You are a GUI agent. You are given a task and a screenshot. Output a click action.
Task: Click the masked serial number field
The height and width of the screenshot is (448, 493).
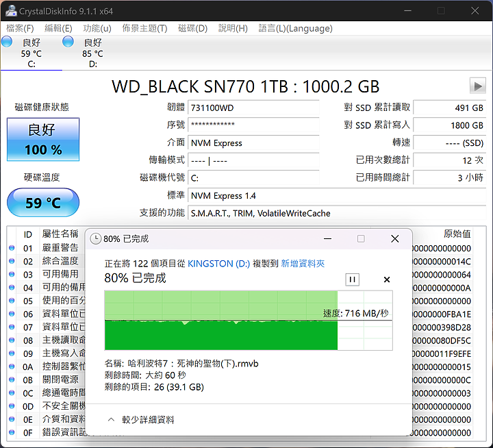253,125
